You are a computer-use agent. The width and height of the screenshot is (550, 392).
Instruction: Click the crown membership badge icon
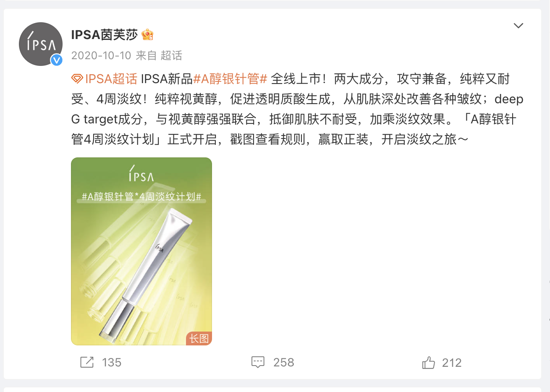147,34
